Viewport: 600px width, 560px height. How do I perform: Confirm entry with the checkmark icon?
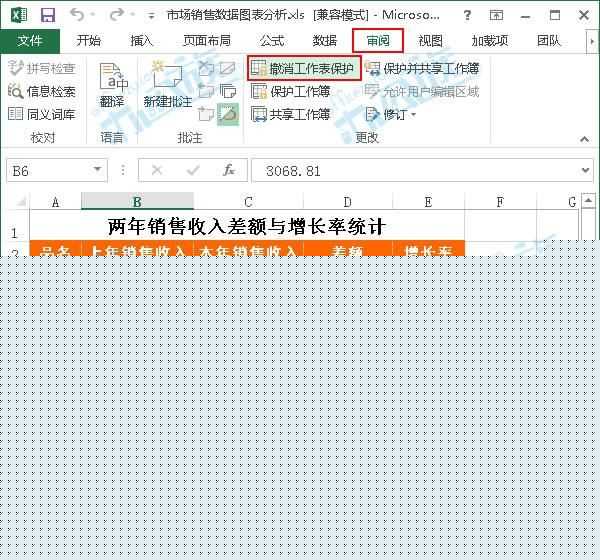[x=193, y=170]
